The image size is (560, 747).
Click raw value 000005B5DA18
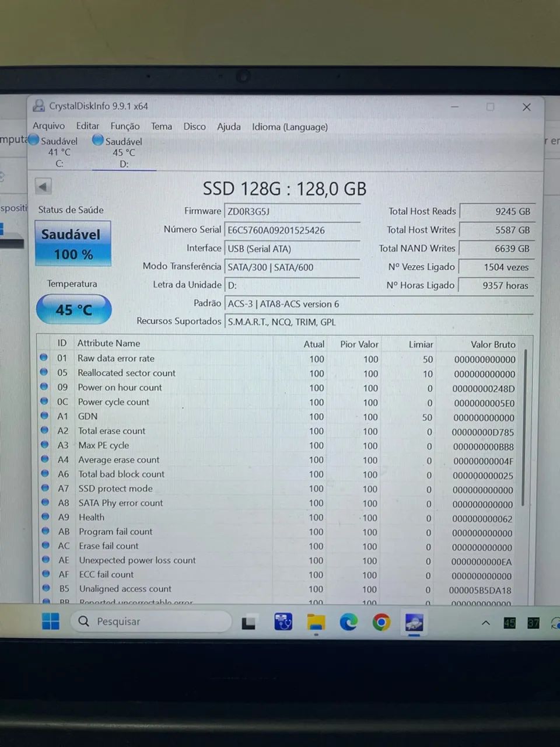coord(480,591)
